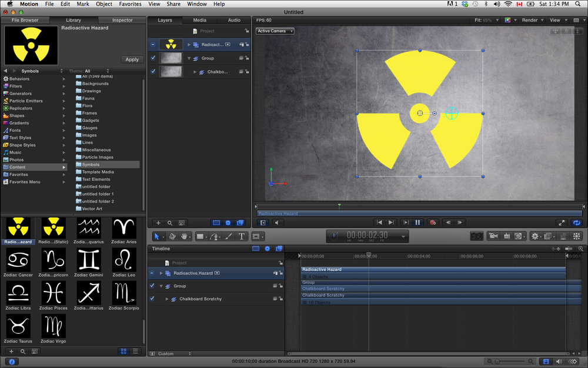
Task: Select the paint stroke line tool
Action: pos(228,236)
